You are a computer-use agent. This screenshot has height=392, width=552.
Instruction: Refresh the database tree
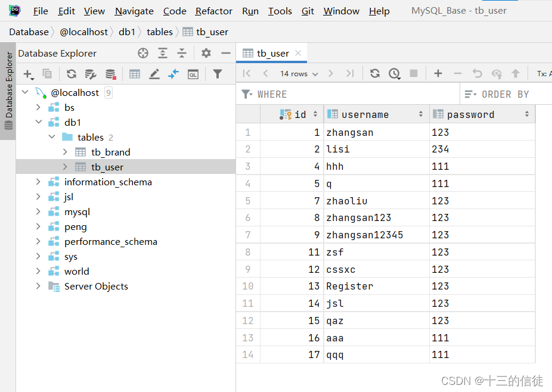[x=72, y=74]
